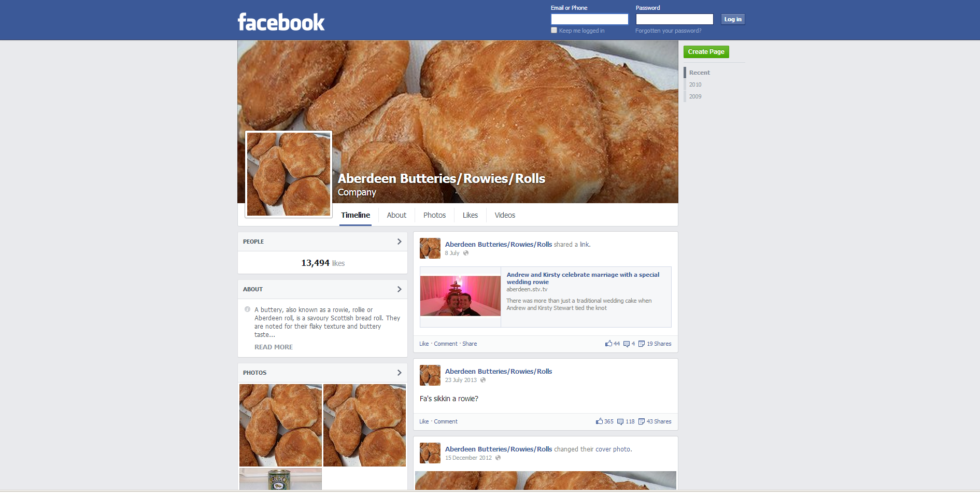Click the green Create Page button
The image size is (980, 495).
click(x=706, y=52)
